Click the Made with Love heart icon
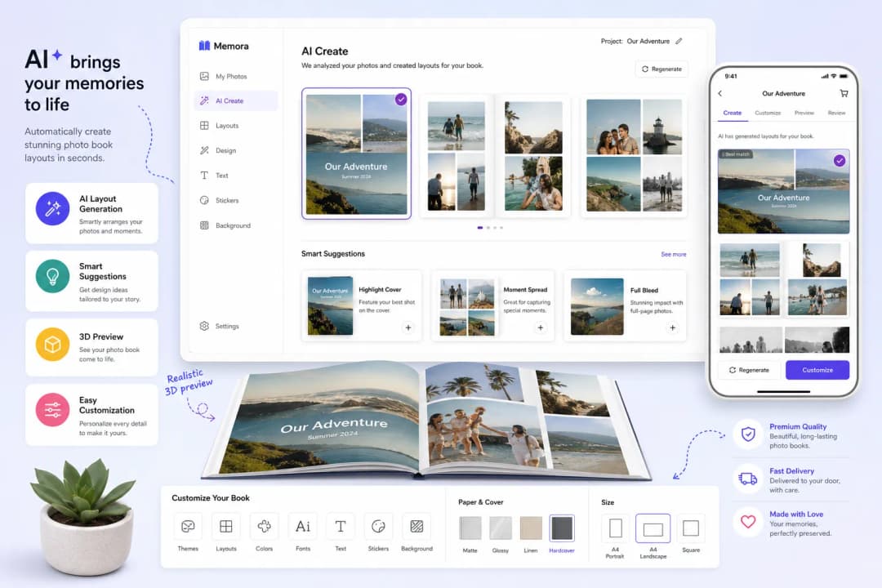Viewport: 882px width, 588px height. [x=748, y=522]
